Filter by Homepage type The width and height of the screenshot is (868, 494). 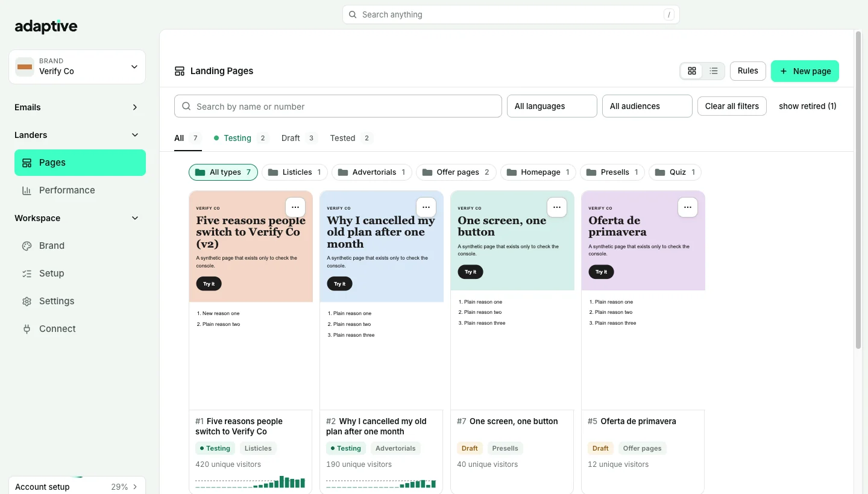click(538, 172)
